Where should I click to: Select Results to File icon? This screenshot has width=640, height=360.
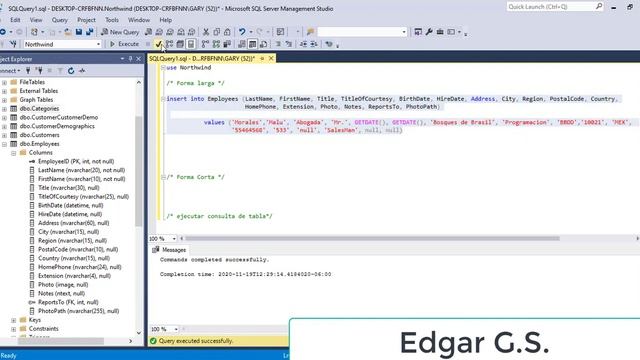[263, 44]
